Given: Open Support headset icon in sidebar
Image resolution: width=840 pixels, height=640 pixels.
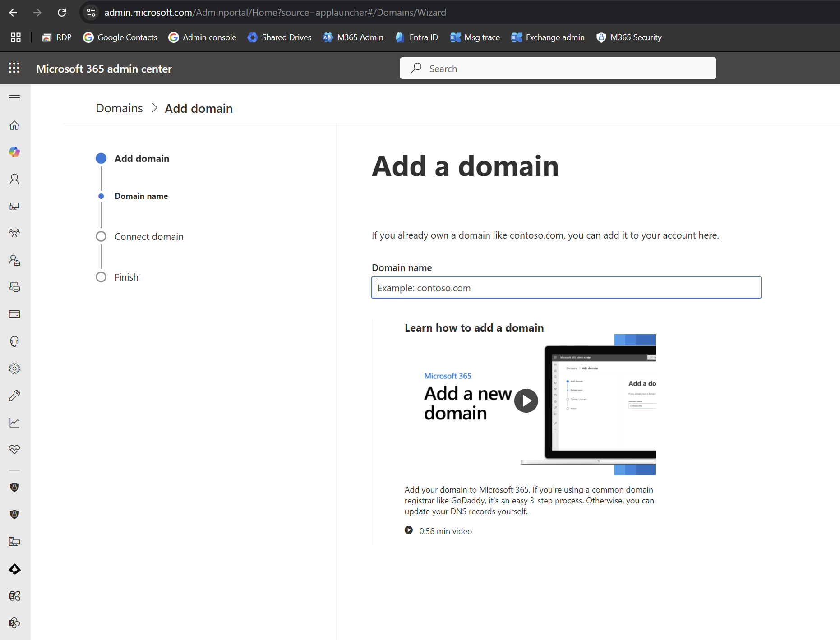Looking at the screenshot, I should click(14, 341).
